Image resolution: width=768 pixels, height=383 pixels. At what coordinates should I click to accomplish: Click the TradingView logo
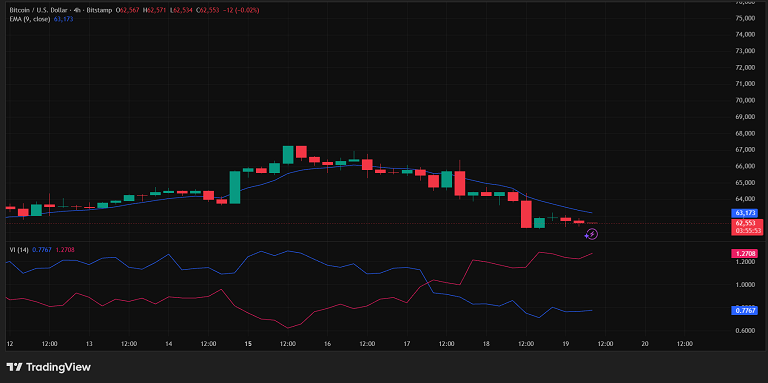pyautogui.click(x=48, y=367)
